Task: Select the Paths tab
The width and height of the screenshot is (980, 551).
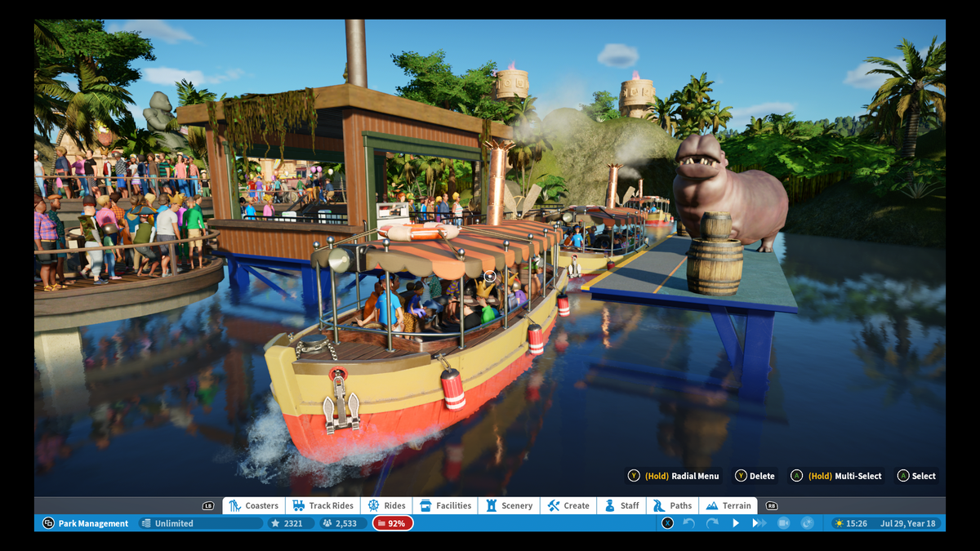Action: click(672, 506)
